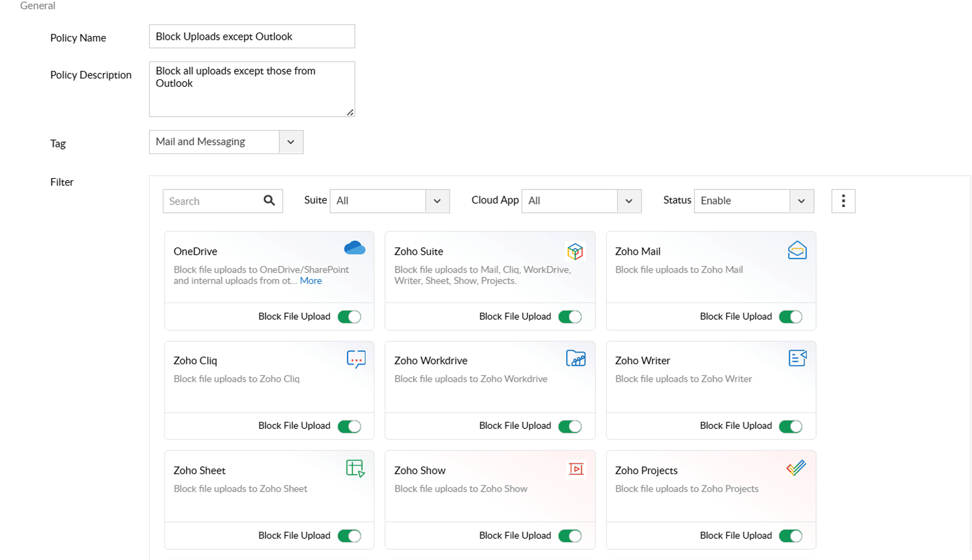
Task: Click the Zoho Workdrive folder icon
Action: 576,358
